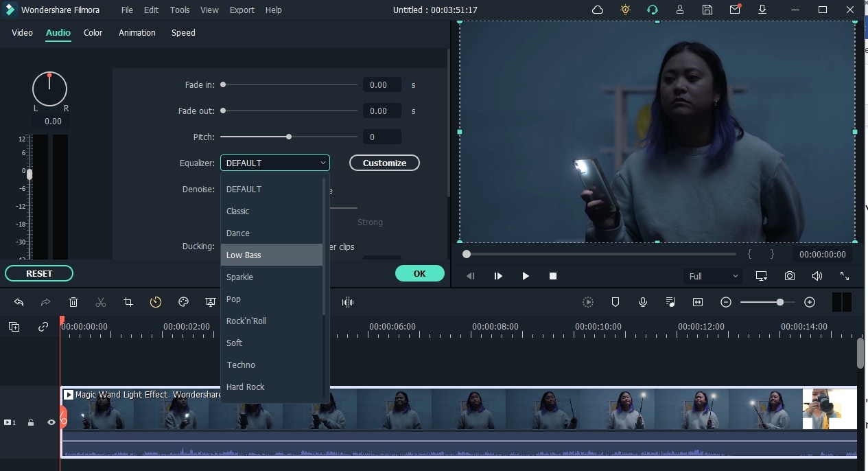Play the preview video
868x471 pixels.
tap(526, 276)
